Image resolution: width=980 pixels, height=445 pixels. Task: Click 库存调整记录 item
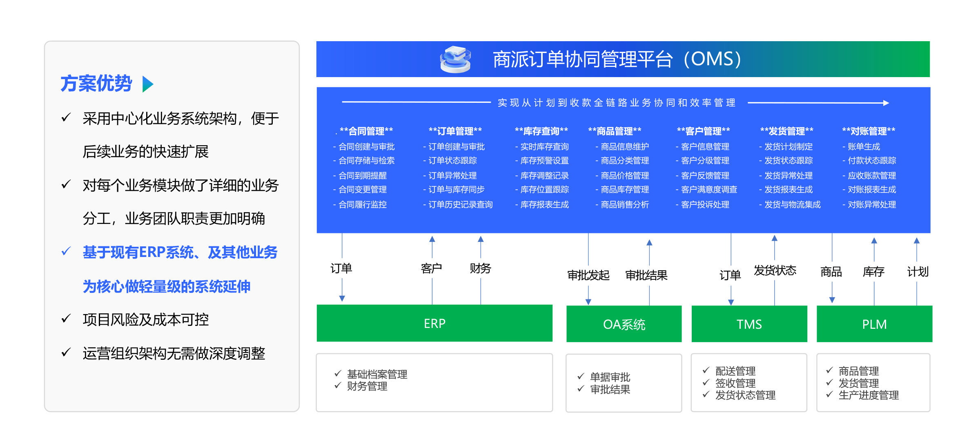pyautogui.click(x=542, y=175)
